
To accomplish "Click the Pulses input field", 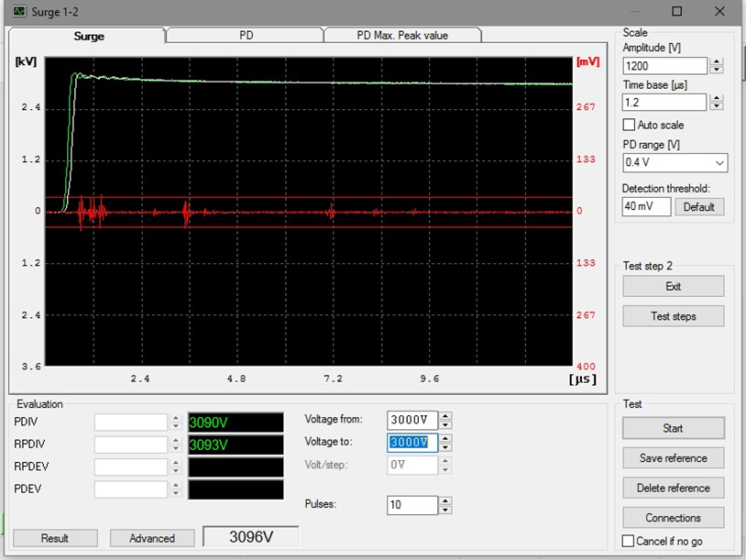I will click(x=412, y=505).
